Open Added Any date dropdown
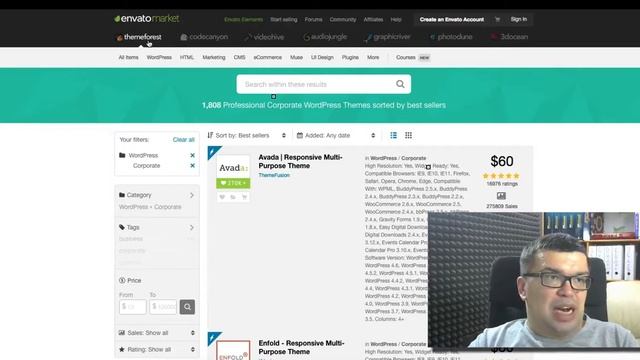The image size is (640, 360). click(x=336, y=136)
